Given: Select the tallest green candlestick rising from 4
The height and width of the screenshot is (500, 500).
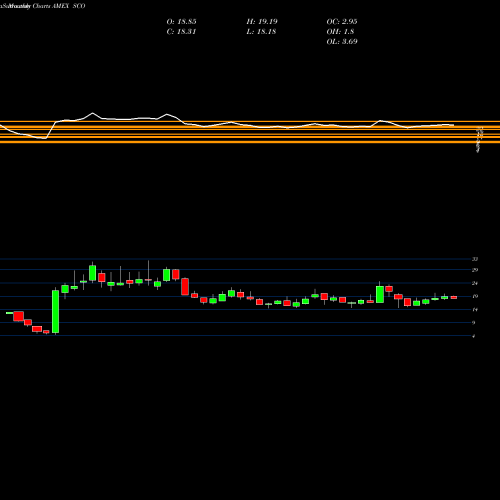Looking at the screenshot, I should pos(55,311).
